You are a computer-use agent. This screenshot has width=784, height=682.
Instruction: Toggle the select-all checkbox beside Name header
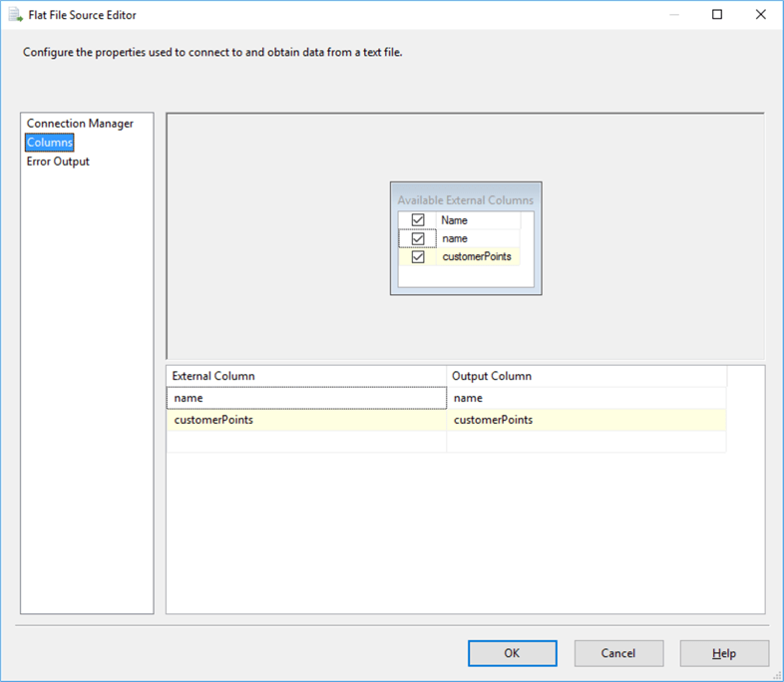coord(418,220)
